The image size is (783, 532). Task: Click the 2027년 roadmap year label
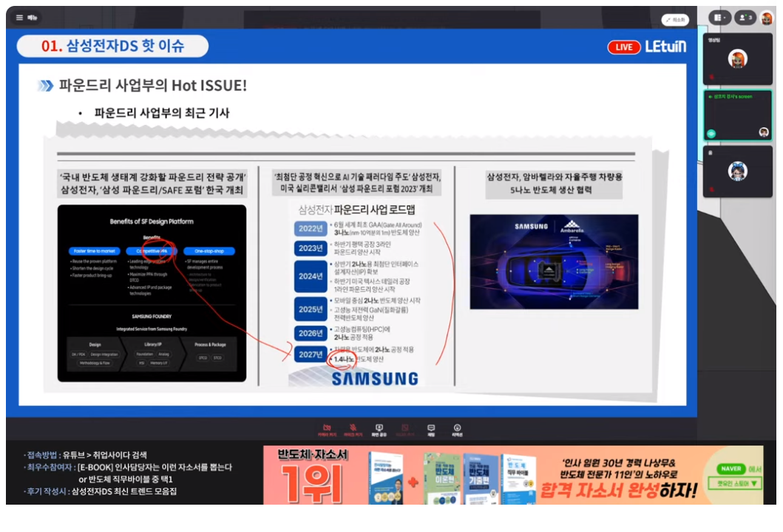tap(311, 355)
